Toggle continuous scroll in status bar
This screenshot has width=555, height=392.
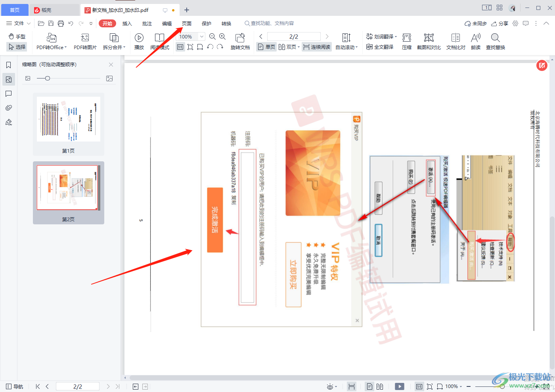click(x=352, y=386)
